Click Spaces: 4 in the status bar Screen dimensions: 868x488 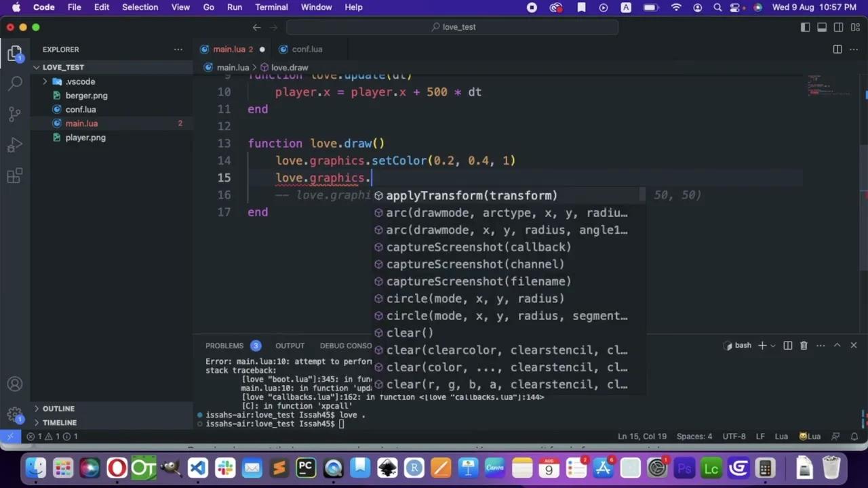click(x=694, y=436)
